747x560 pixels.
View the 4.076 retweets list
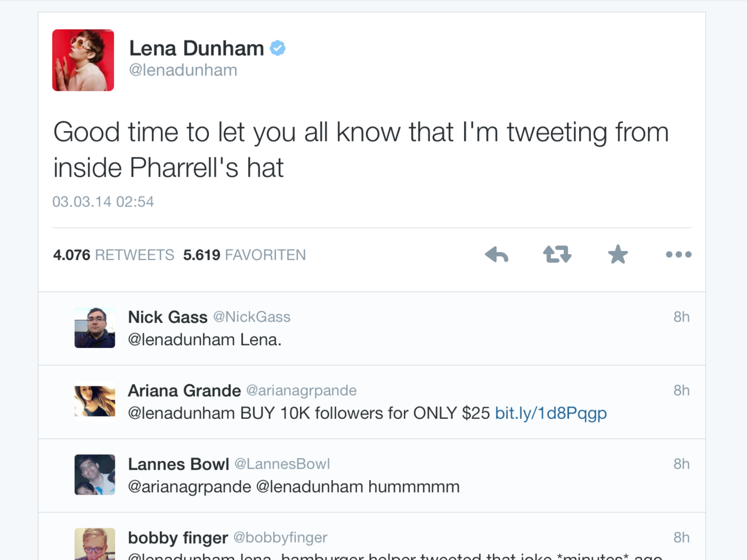coord(114,255)
